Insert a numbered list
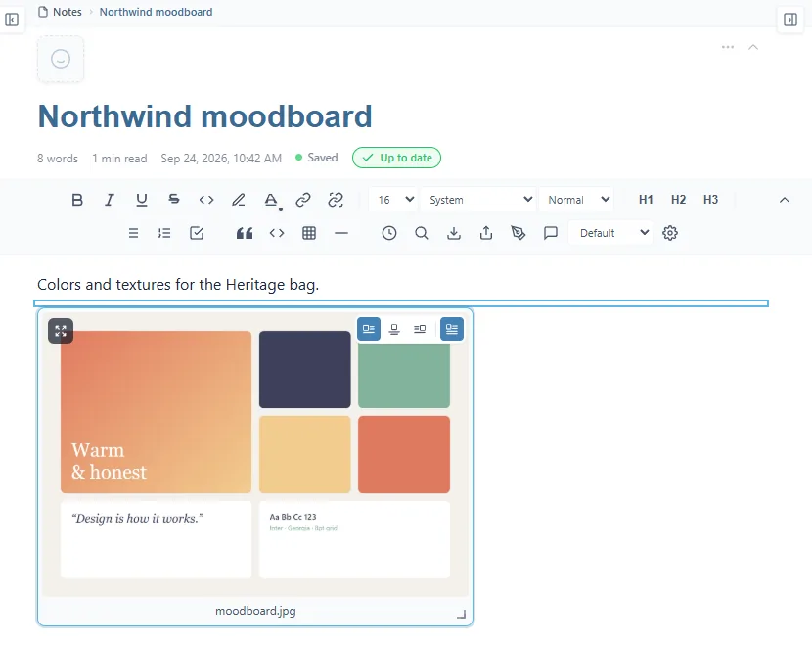The width and height of the screenshot is (812, 646). click(x=164, y=233)
